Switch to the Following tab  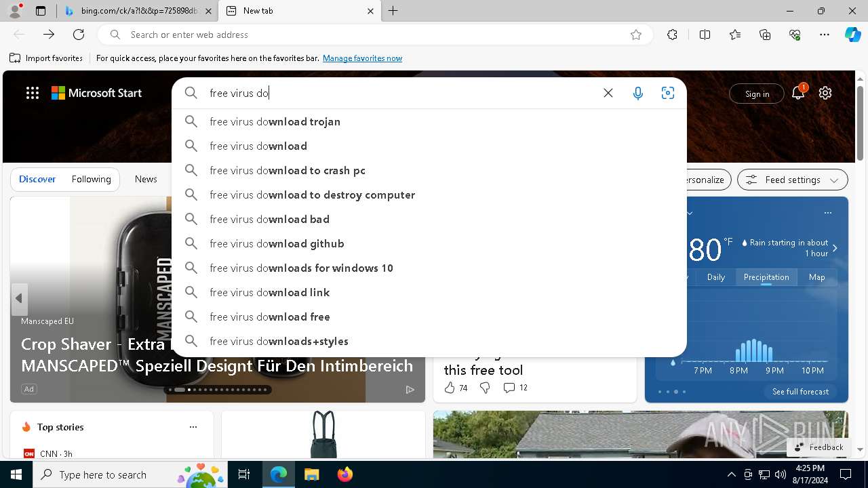coord(91,179)
